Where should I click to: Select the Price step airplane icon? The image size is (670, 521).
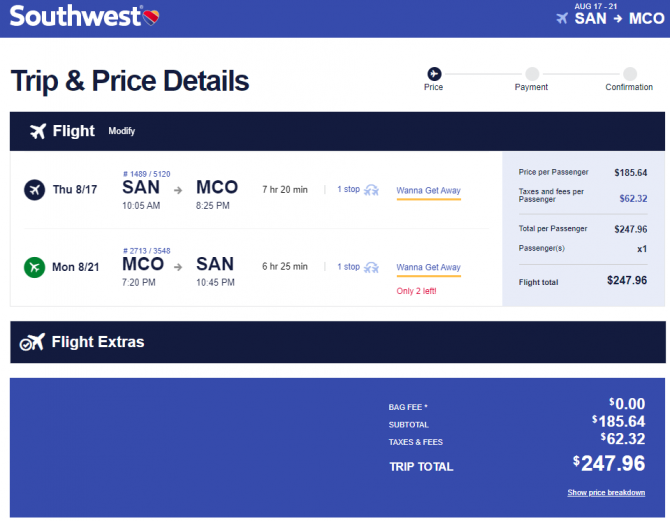click(434, 74)
